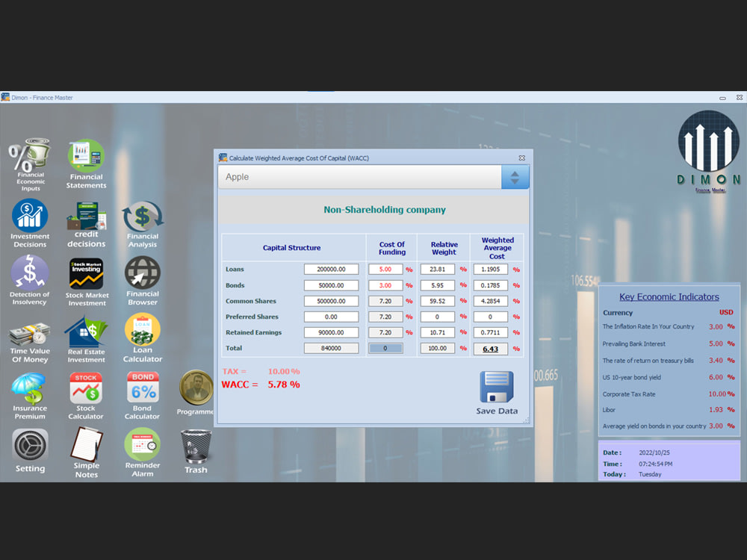Image resolution: width=747 pixels, height=560 pixels.
Task: Click the date 2022/10/25
Action: click(x=654, y=452)
